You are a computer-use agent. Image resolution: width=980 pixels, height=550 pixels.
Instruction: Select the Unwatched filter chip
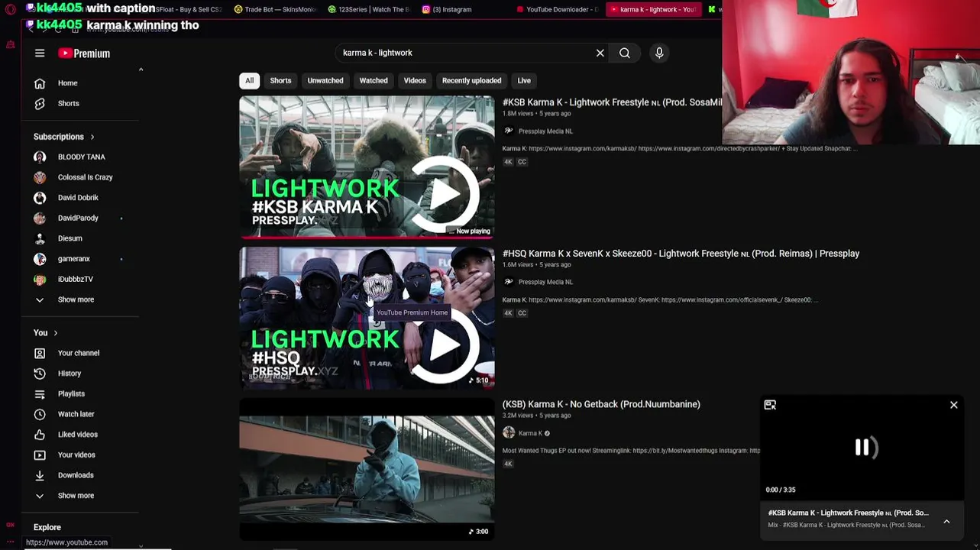pyautogui.click(x=325, y=80)
